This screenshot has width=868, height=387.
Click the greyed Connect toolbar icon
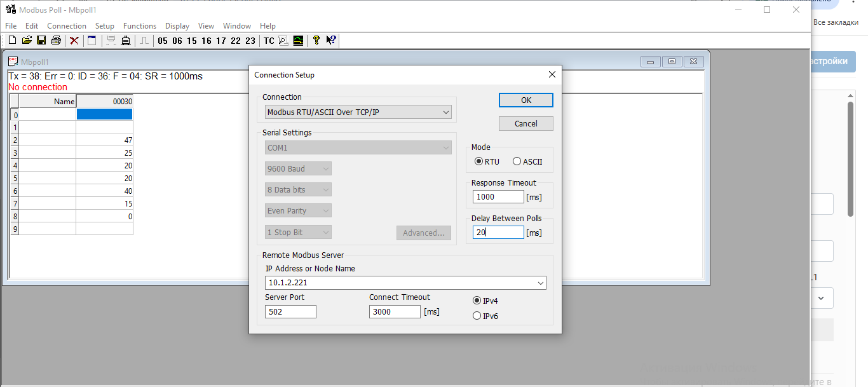(111, 41)
